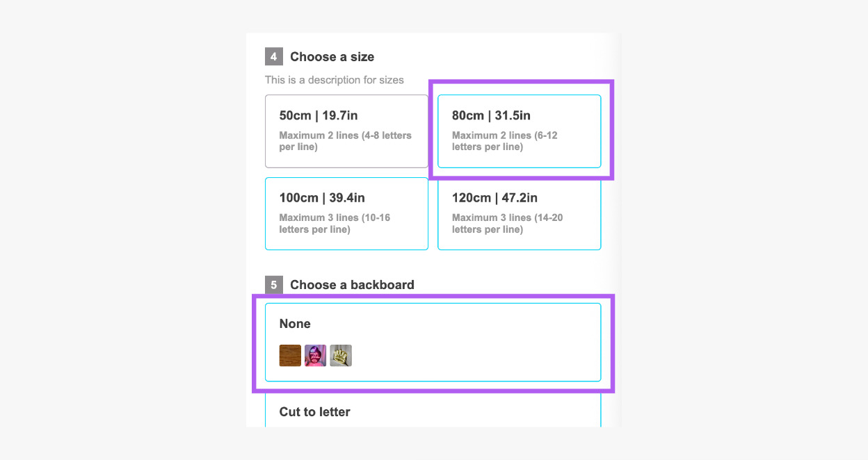868x460 pixels.
Task: Click the gold crown neon thumbnail
Action: [x=341, y=356]
